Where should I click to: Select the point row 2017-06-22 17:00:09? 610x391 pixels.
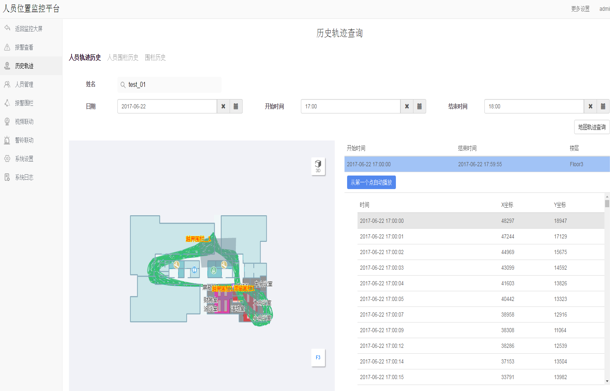coord(481,330)
